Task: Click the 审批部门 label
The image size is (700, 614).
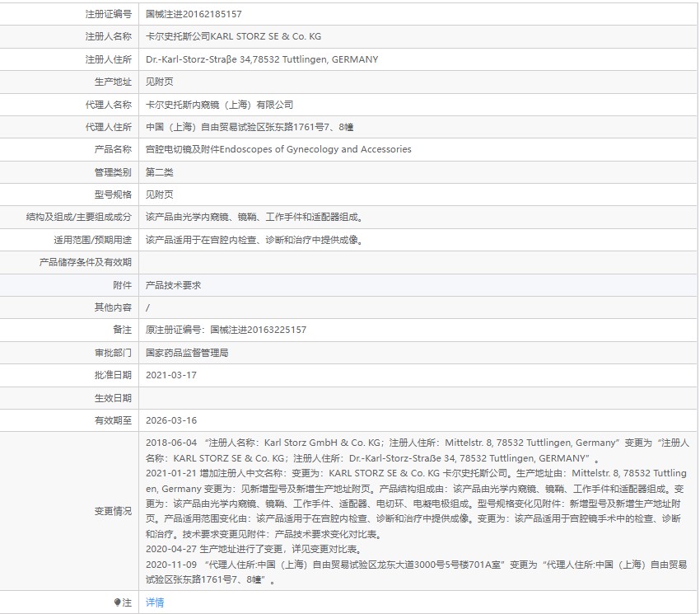Action: coord(113,353)
